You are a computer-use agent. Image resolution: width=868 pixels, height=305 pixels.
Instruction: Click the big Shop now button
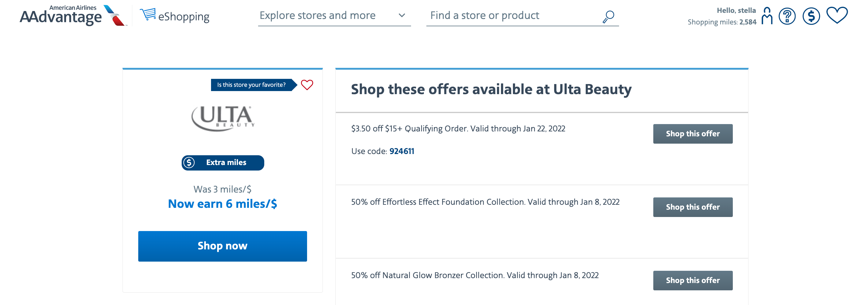[222, 246]
